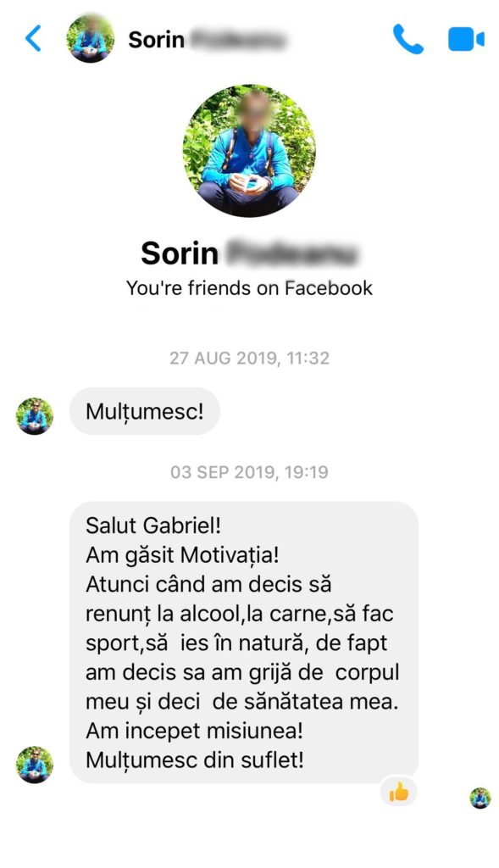Tap the back arrow icon
The height and width of the screenshot is (868, 499).
33,39
